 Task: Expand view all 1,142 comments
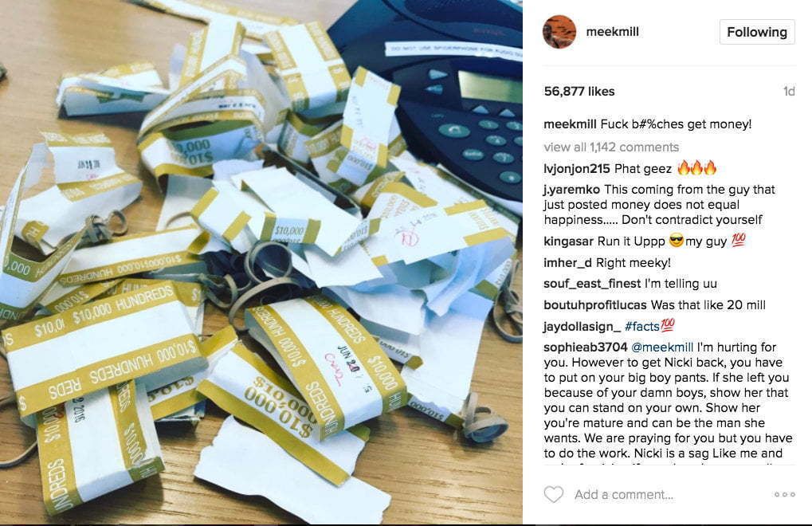coord(611,147)
